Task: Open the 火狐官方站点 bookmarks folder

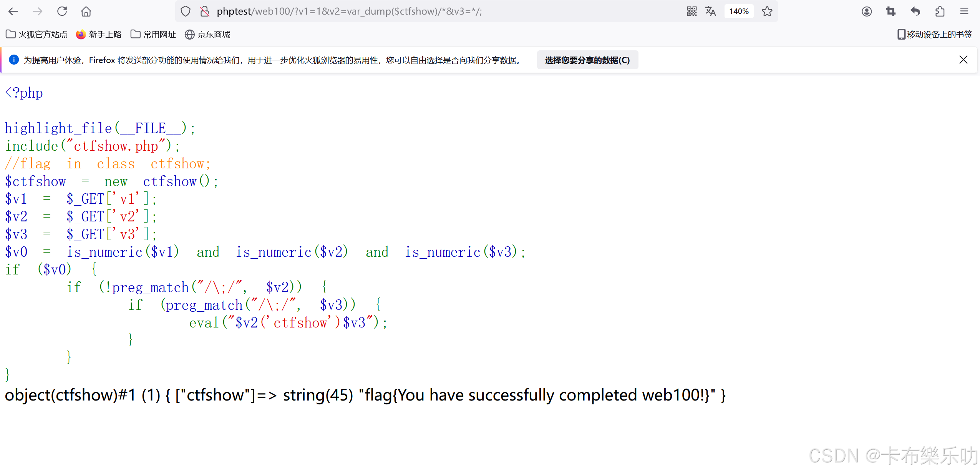Action: tap(37, 35)
